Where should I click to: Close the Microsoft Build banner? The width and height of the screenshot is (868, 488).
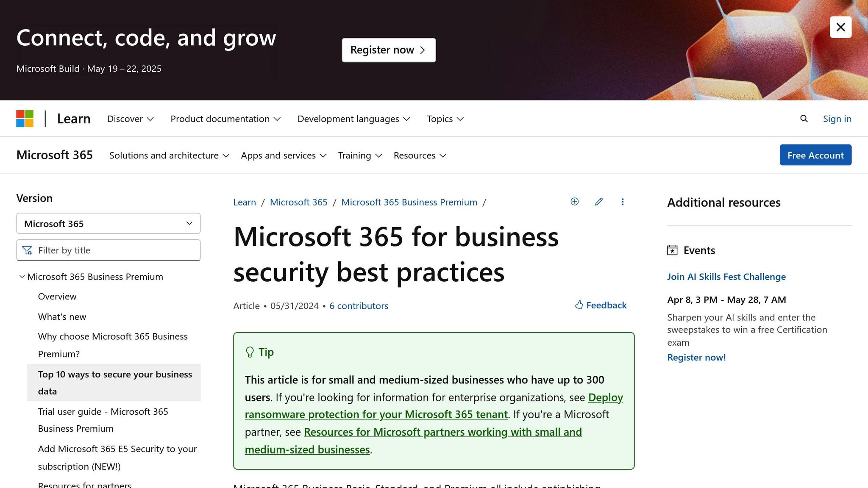840,27
